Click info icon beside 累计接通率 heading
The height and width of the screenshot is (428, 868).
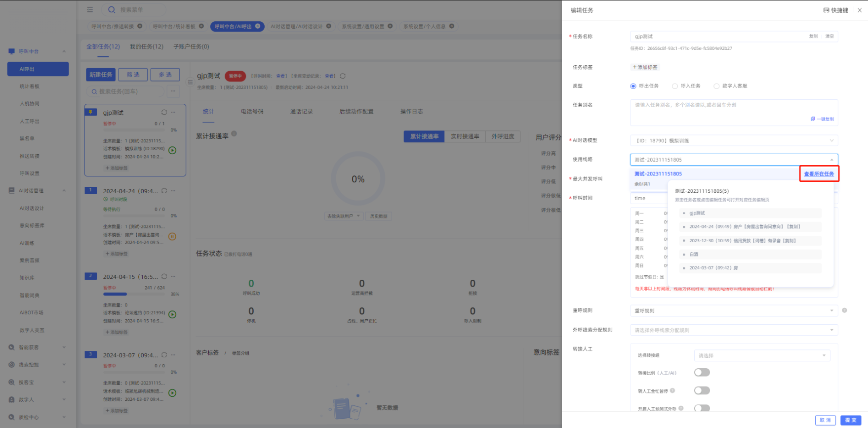pos(234,133)
